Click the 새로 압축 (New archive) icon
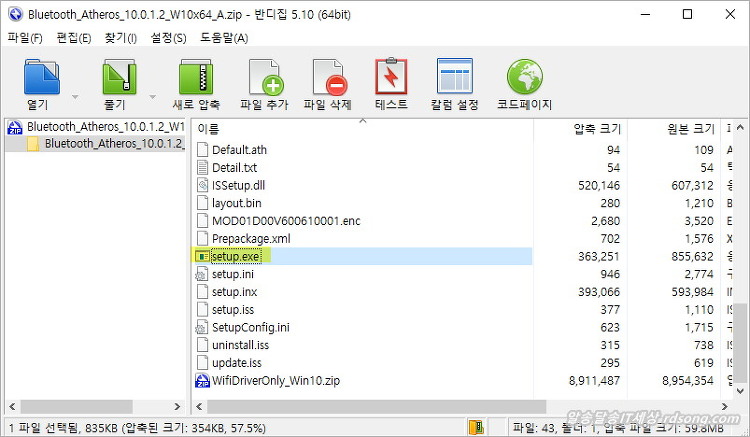Screen dimensions: 750x437 pyautogui.click(x=196, y=78)
